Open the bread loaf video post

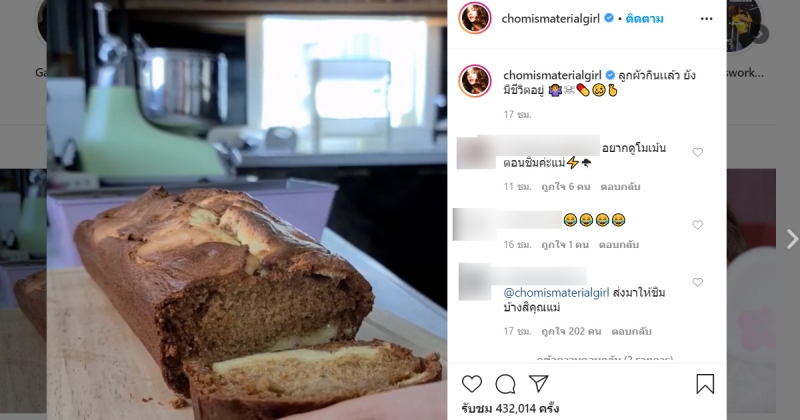pos(247,210)
